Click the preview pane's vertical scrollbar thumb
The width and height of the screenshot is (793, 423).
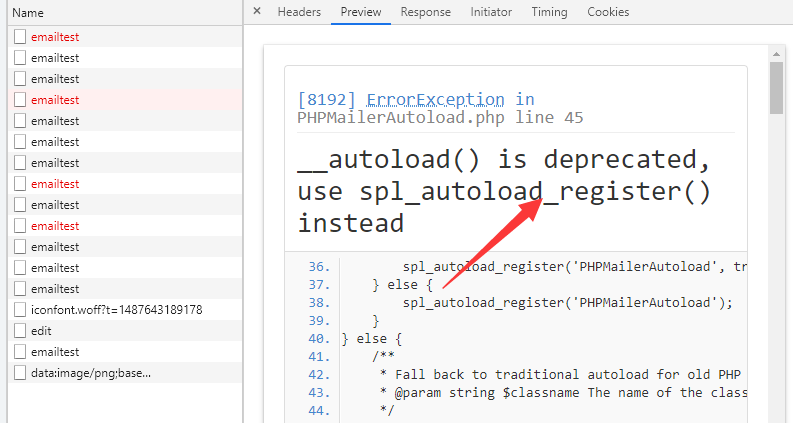click(x=776, y=88)
